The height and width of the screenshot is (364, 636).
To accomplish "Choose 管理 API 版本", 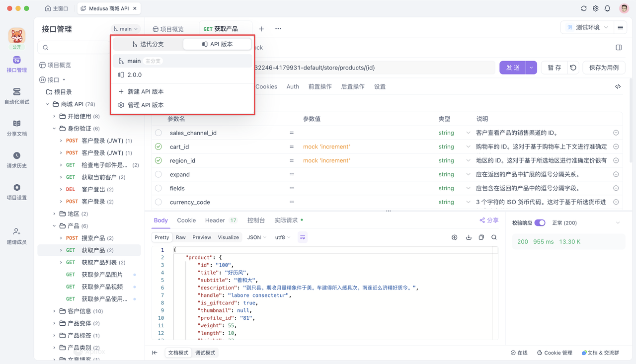I will click(183, 105).
